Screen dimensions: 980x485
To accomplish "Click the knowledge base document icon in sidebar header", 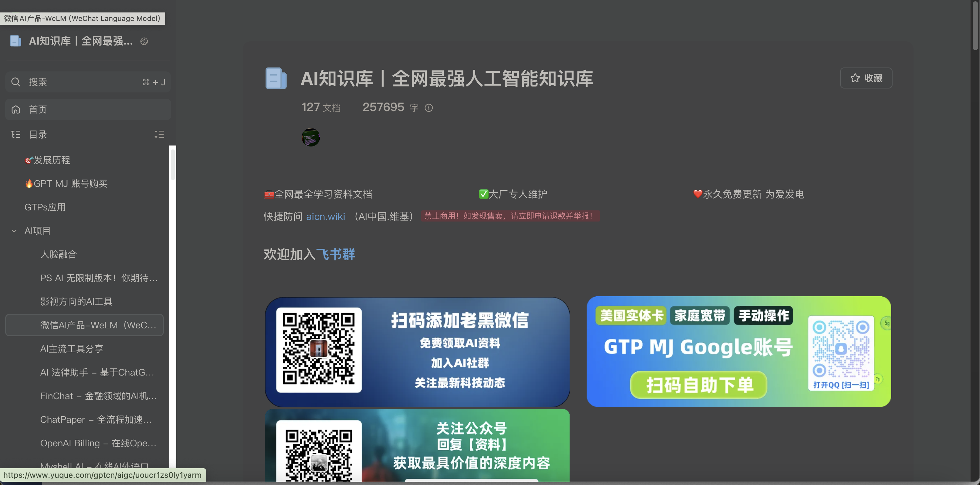I will pos(16,41).
